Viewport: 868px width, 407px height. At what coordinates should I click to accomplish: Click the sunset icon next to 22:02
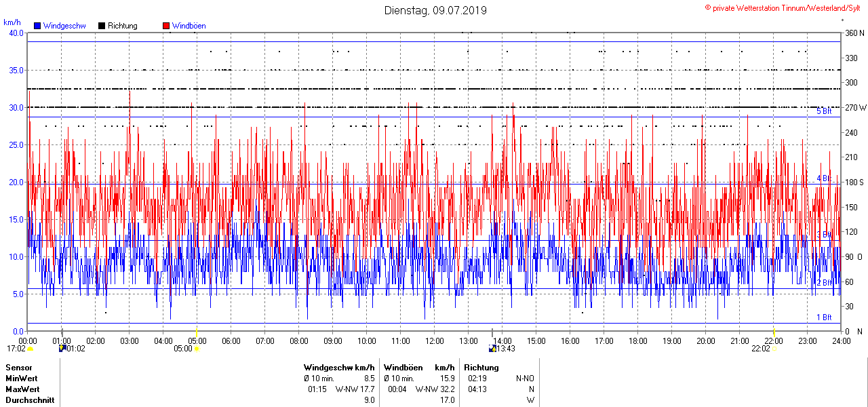click(x=775, y=349)
